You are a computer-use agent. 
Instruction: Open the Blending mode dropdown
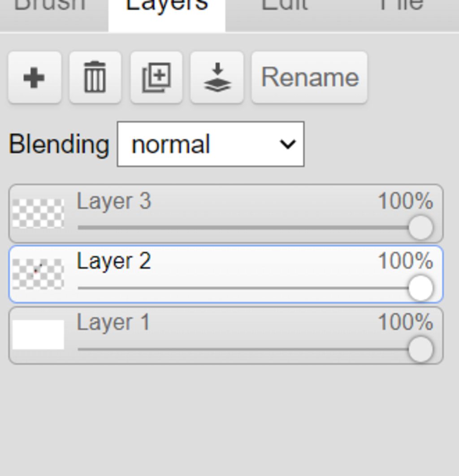(x=211, y=144)
